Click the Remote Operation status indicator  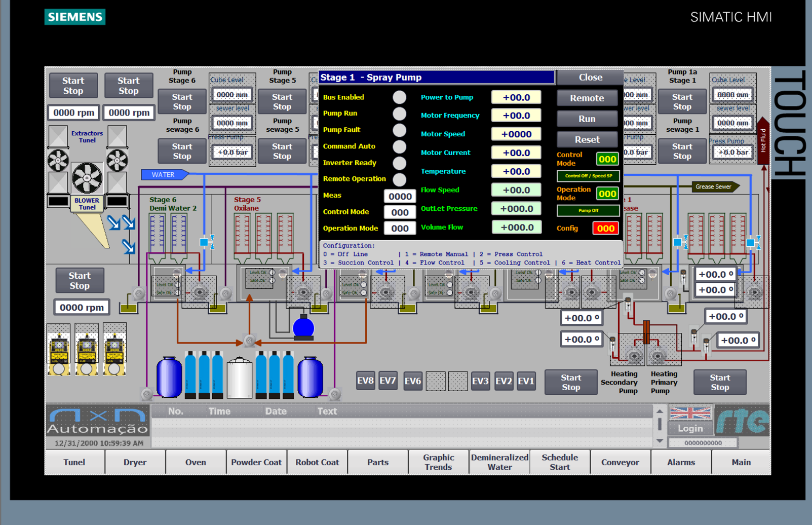tap(400, 179)
